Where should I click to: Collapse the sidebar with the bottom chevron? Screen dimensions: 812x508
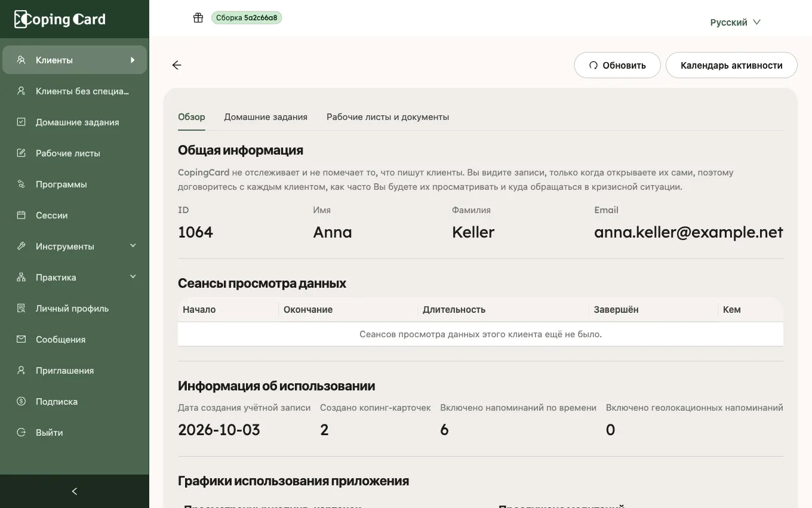pyautogui.click(x=75, y=491)
